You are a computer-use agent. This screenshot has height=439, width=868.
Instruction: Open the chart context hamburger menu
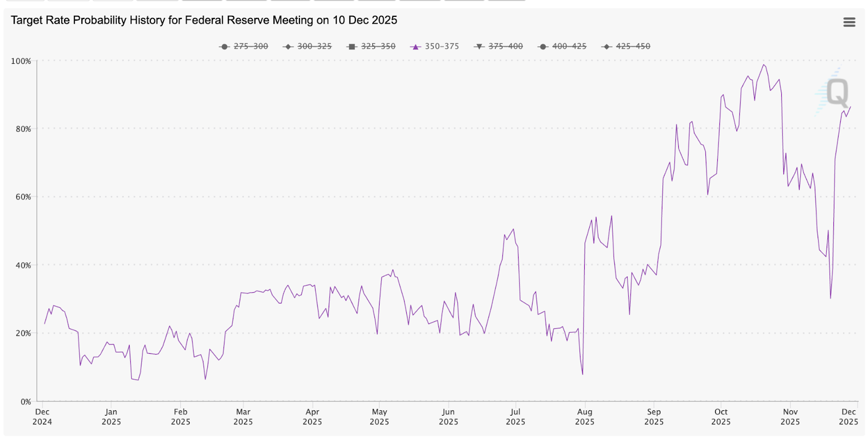849,22
